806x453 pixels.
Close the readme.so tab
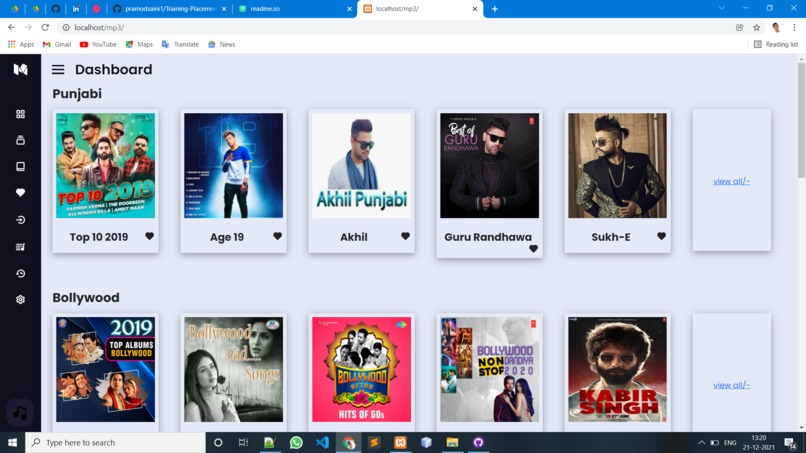click(x=349, y=9)
